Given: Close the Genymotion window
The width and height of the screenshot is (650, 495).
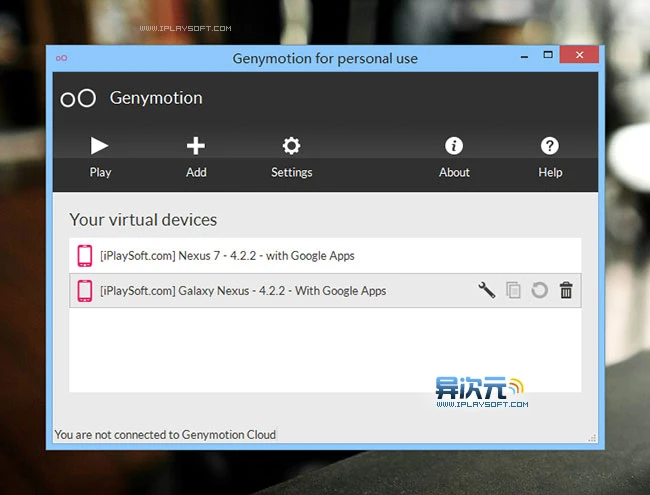Looking at the screenshot, I should point(579,56).
